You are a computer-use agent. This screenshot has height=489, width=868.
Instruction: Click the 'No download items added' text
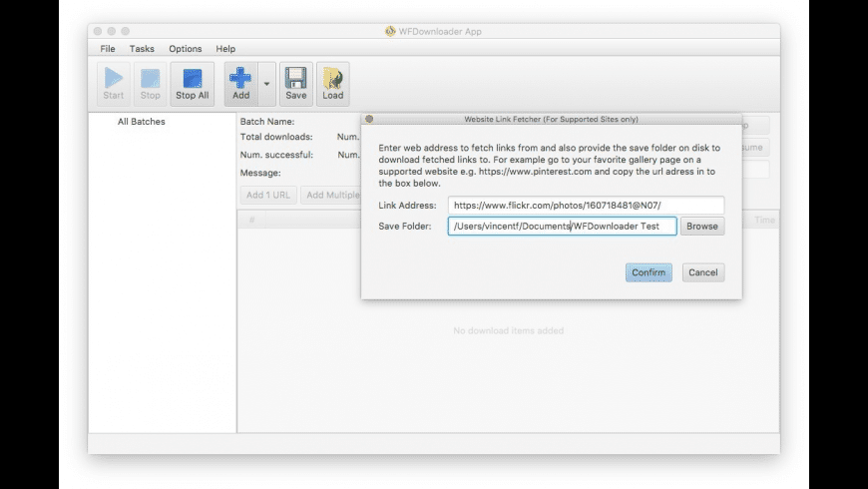point(508,330)
